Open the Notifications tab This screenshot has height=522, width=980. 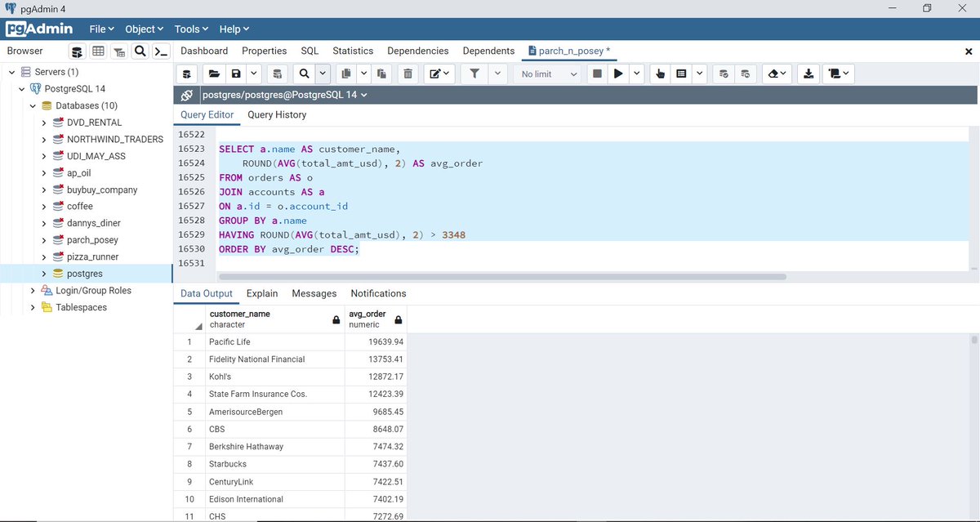click(378, 293)
